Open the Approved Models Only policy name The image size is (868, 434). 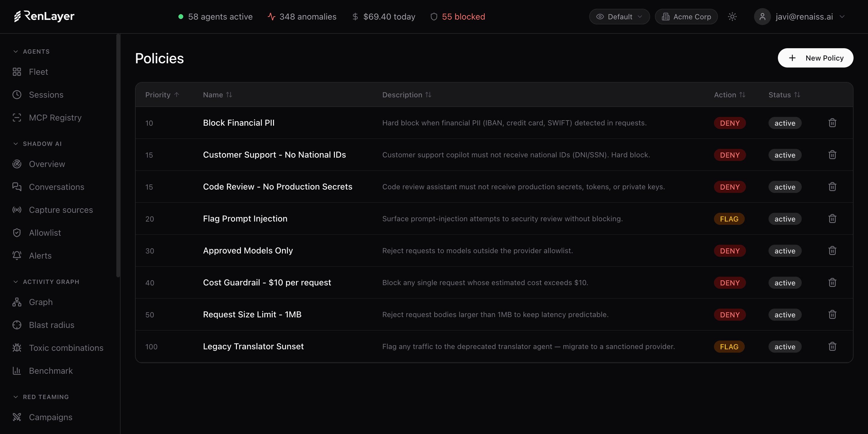pyautogui.click(x=248, y=251)
